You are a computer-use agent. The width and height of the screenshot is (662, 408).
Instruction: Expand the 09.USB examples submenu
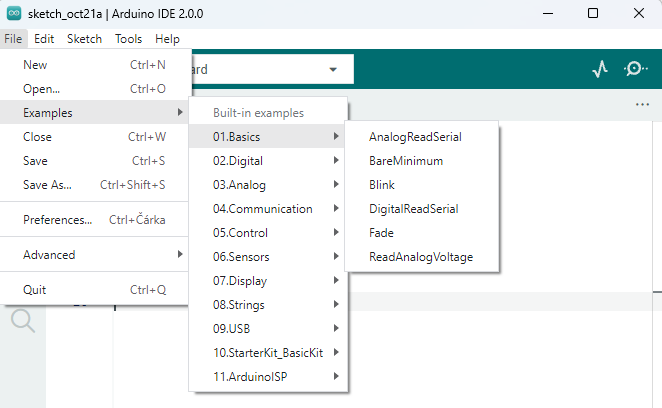point(268,329)
